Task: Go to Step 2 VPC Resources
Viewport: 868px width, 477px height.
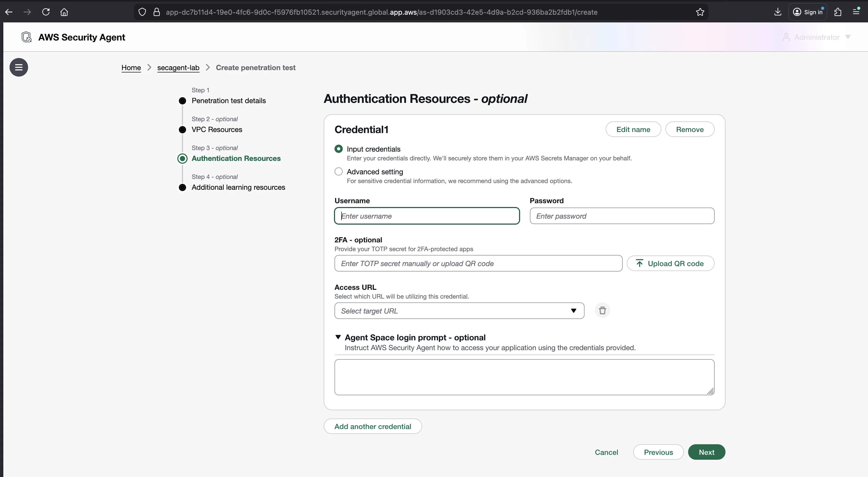Action: click(x=217, y=129)
